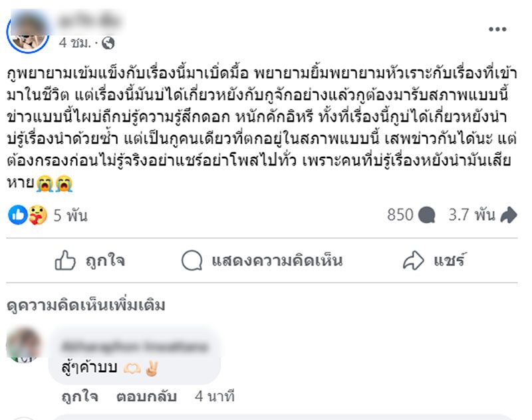Open the three-dot post options menu

click(497, 29)
